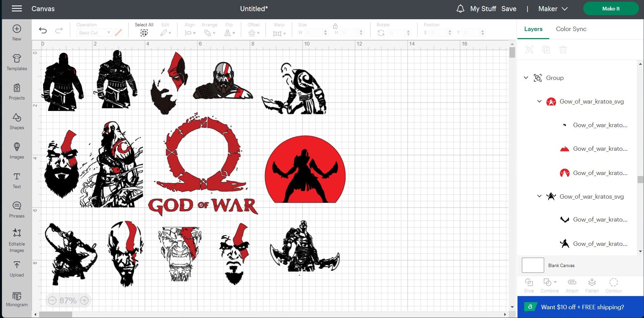Toggle the size lock proportions icon
Screen dimensions: 644x318
coord(335,26)
